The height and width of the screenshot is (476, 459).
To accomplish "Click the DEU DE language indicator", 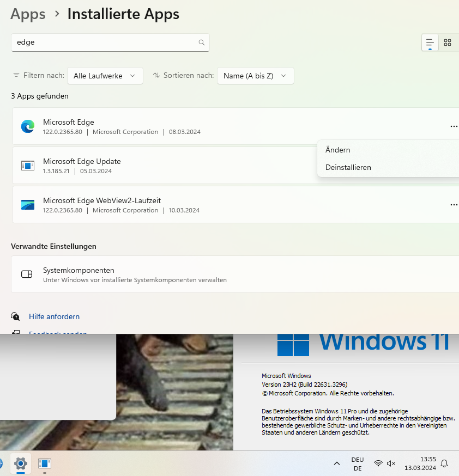I will tap(358, 464).
